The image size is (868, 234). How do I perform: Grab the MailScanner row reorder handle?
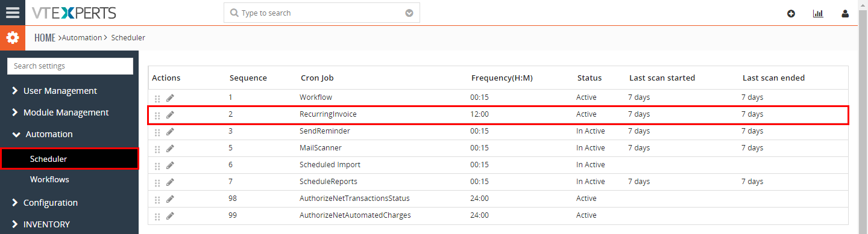tap(157, 149)
